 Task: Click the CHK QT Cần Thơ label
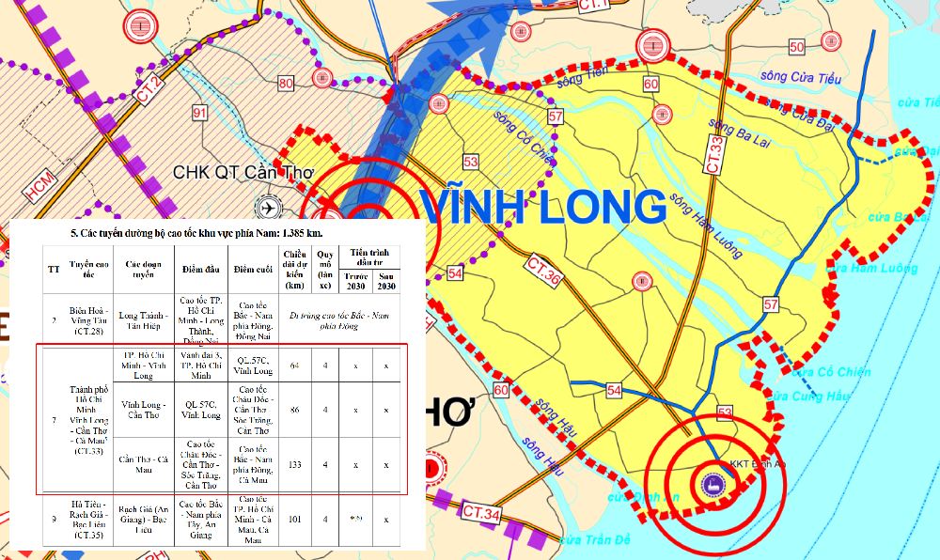click(x=243, y=173)
